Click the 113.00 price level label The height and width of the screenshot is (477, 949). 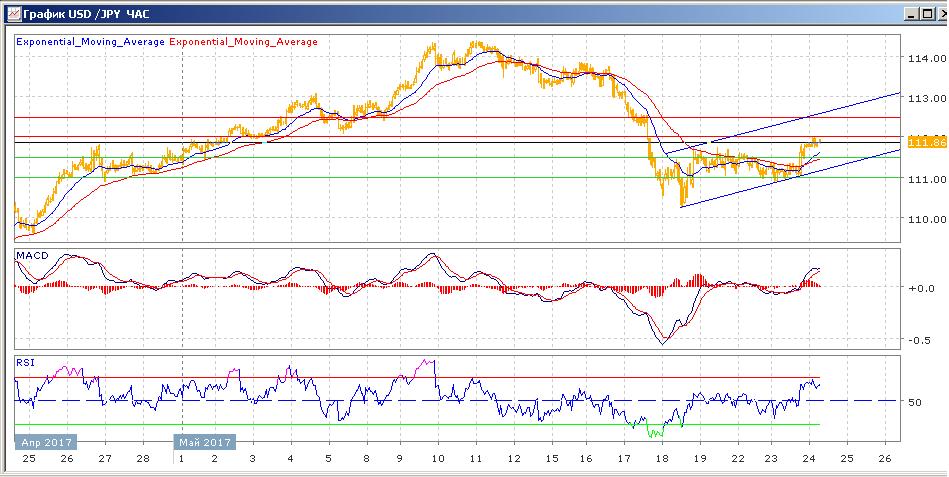click(925, 99)
